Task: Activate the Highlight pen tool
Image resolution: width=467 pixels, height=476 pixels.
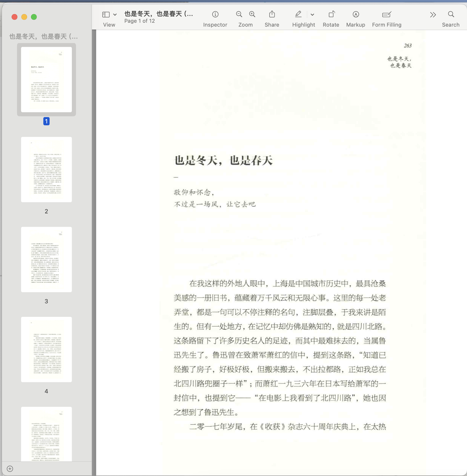Action: pos(298,14)
